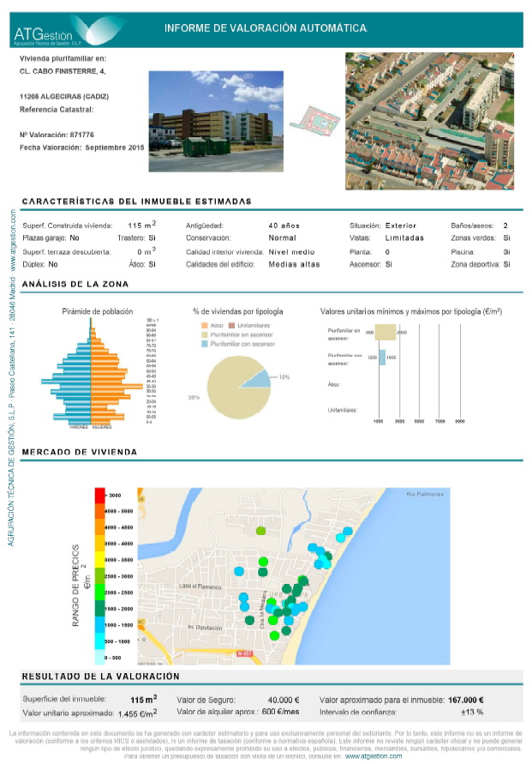Select the 2000 - 2500 green price swatch
The width and height of the screenshot is (532, 764).
(x=99, y=593)
